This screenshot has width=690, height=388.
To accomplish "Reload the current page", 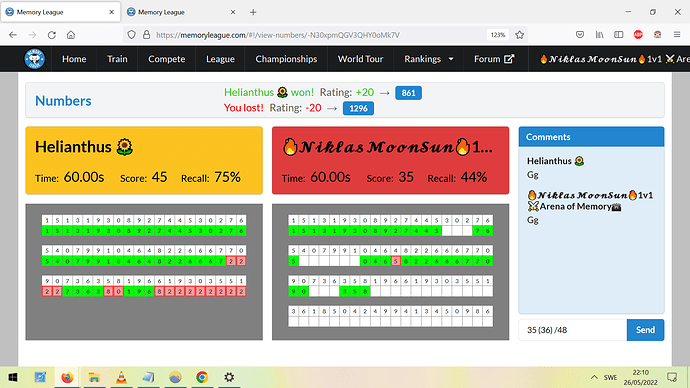I will point(51,35).
